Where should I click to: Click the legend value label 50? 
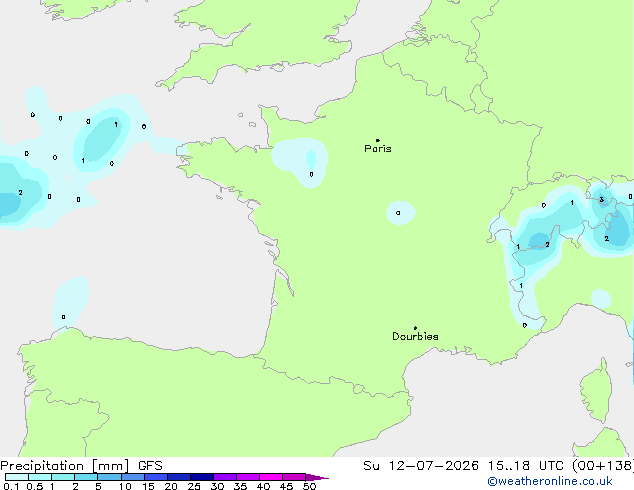(309, 486)
